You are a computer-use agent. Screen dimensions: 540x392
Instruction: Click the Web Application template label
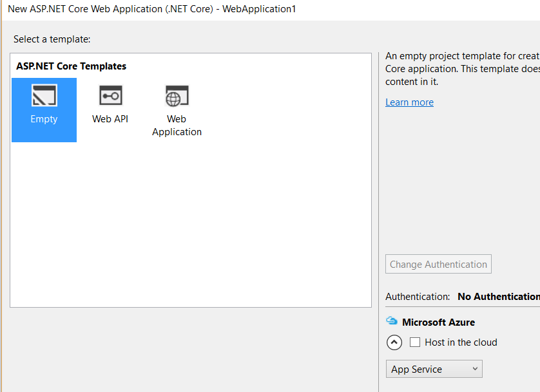pos(177,126)
